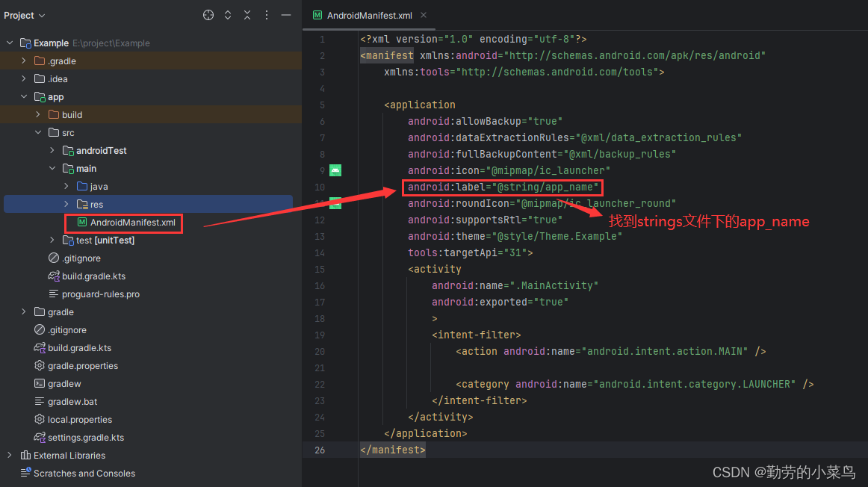Open the Project panel options menu (three dots)

266,14
